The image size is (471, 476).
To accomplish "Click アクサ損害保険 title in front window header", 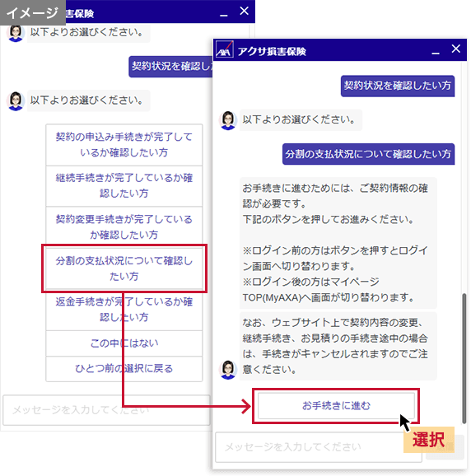I will (272, 52).
